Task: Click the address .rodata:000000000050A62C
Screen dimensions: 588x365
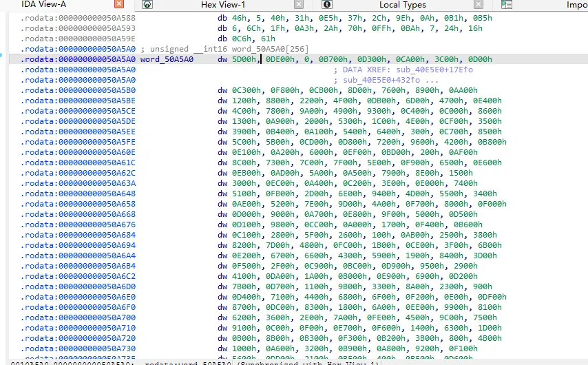Action: (x=78, y=173)
